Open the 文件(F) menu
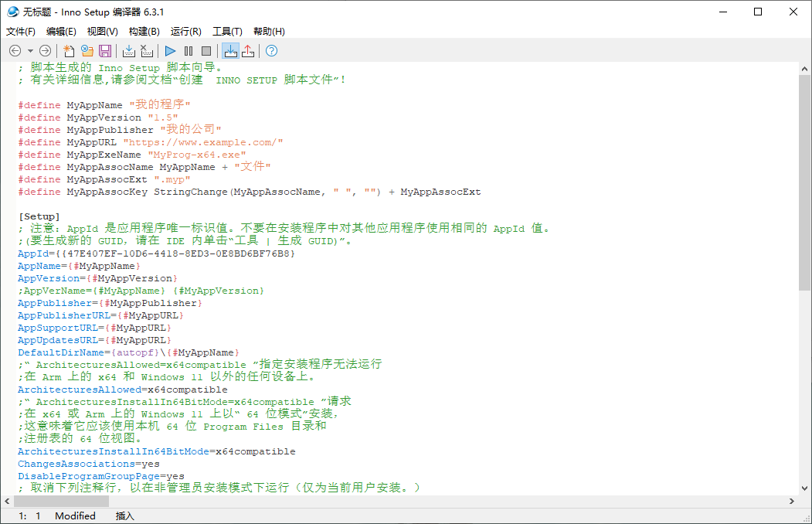 [20, 31]
